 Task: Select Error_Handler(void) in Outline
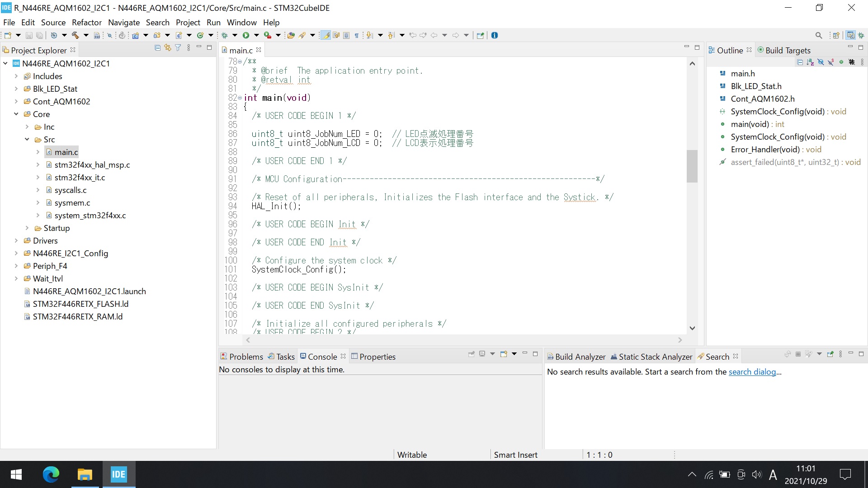coord(776,150)
